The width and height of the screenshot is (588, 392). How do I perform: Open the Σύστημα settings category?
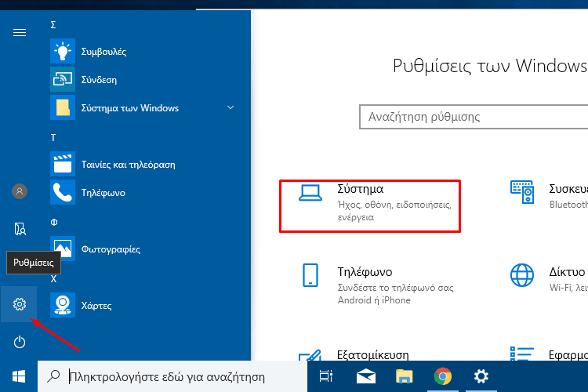coord(370,206)
